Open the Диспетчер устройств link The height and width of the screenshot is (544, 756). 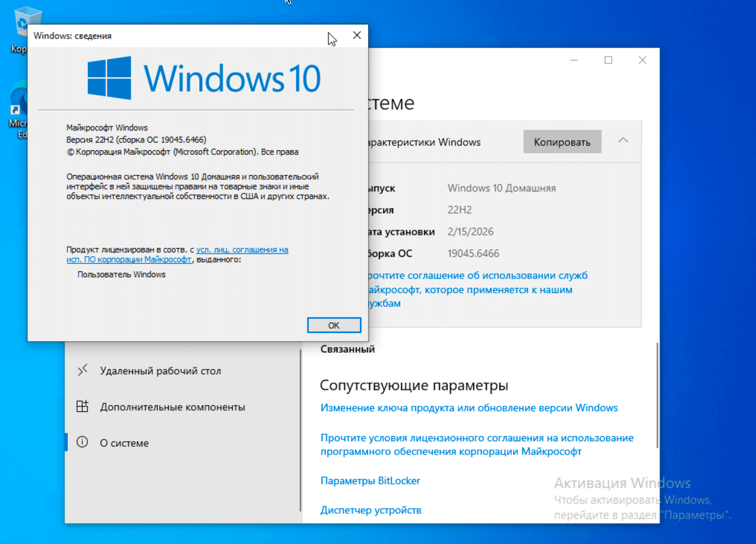click(371, 510)
